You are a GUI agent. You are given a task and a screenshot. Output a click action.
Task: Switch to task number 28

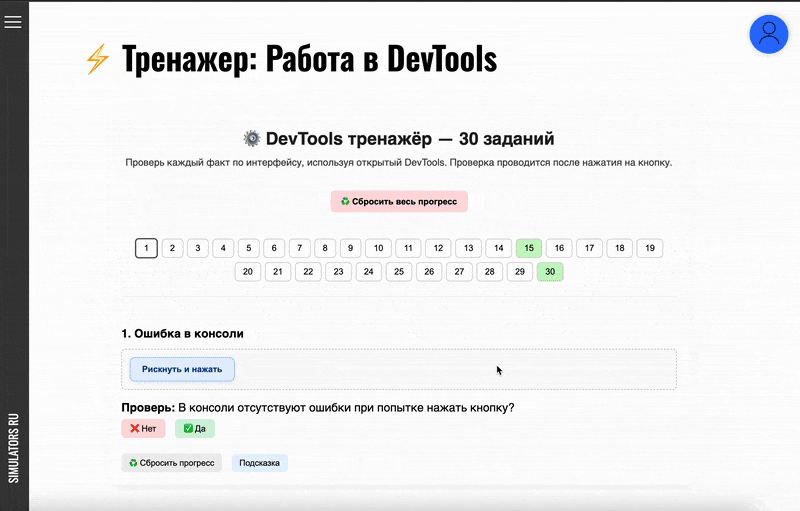tap(490, 272)
